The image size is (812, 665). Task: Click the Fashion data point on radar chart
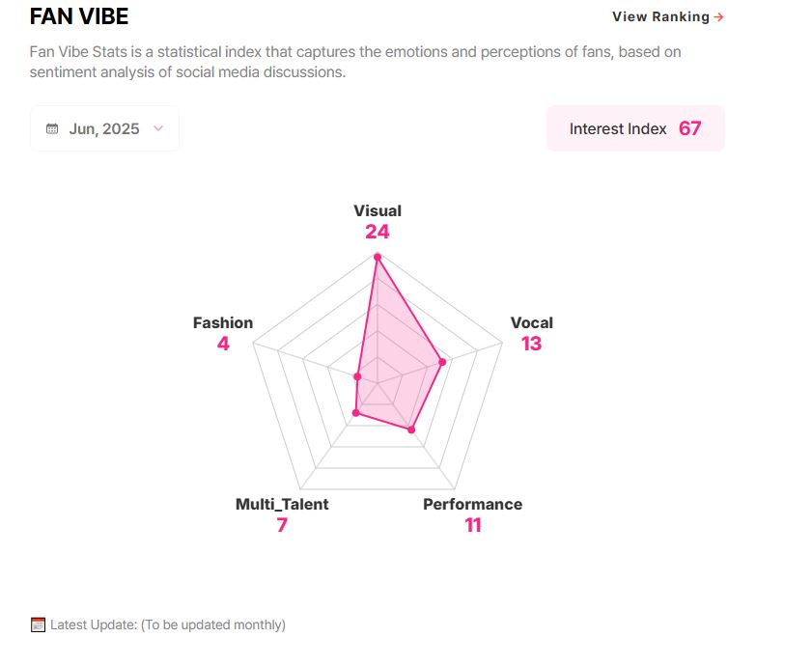357,376
